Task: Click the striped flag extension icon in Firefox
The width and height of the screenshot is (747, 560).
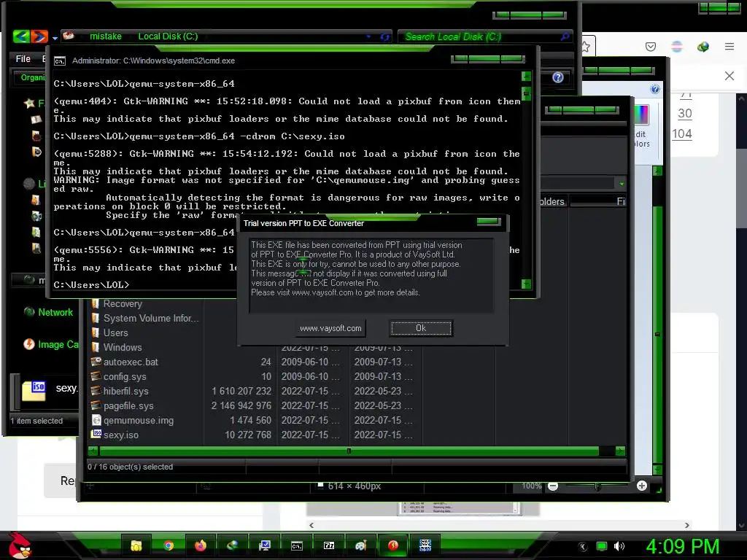Action: 676,47
